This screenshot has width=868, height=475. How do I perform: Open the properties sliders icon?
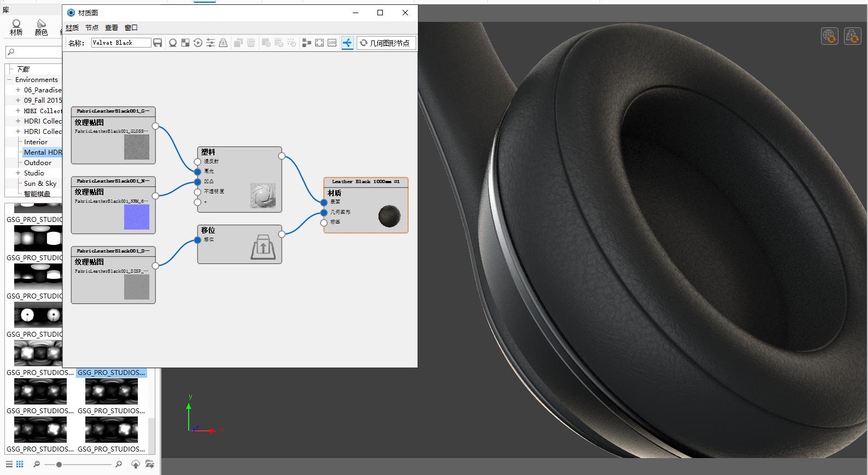click(211, 43)
